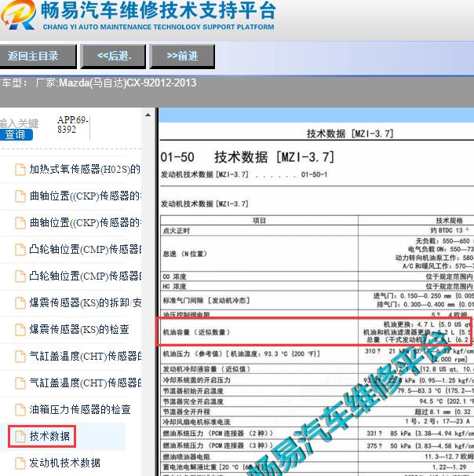Image resolution: width=474 pixels, height=476 pixels.
Task: Open first 凸轮轴位置(CMP)传感器 entry
Action: (86, 250)
